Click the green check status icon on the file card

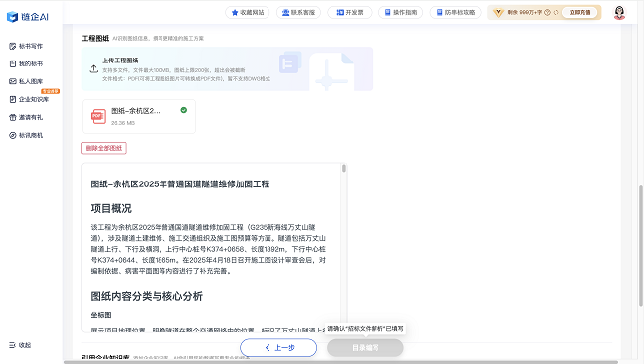pos(184,110)
